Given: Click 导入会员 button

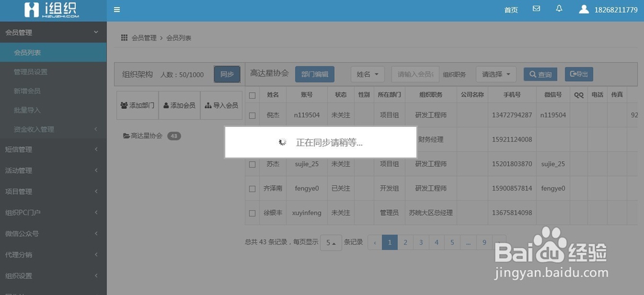Looking at the screenshot, I should point(222,106).
